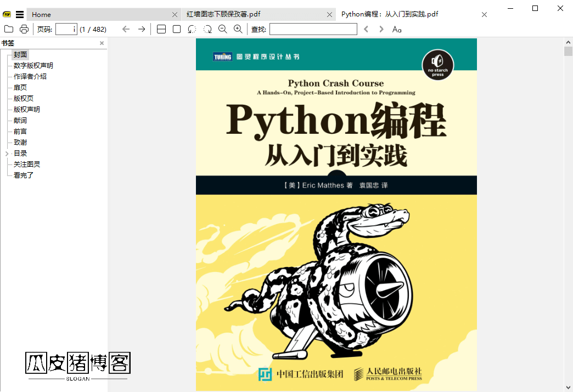The image size is (573, 392).
Task: Click scrollbar up arrow
Action: pyautogui.click(x=568, y=42)
